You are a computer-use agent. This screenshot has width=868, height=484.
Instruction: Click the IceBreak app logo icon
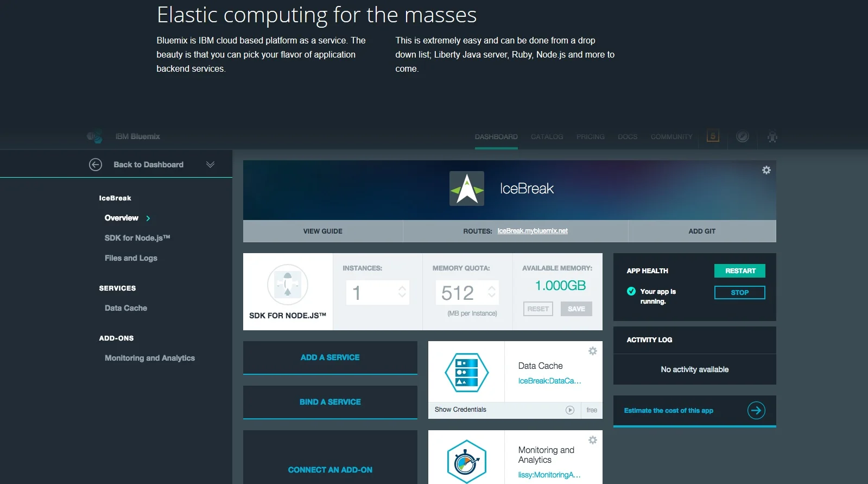coord(467,188)
